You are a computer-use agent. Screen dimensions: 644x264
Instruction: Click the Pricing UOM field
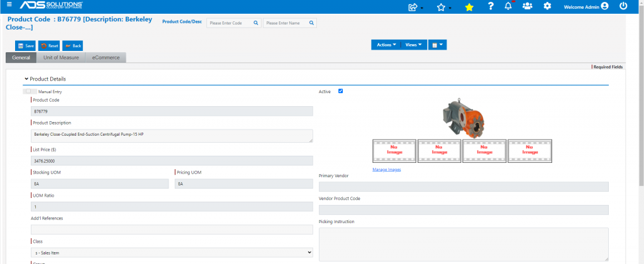tap(244, 184)
